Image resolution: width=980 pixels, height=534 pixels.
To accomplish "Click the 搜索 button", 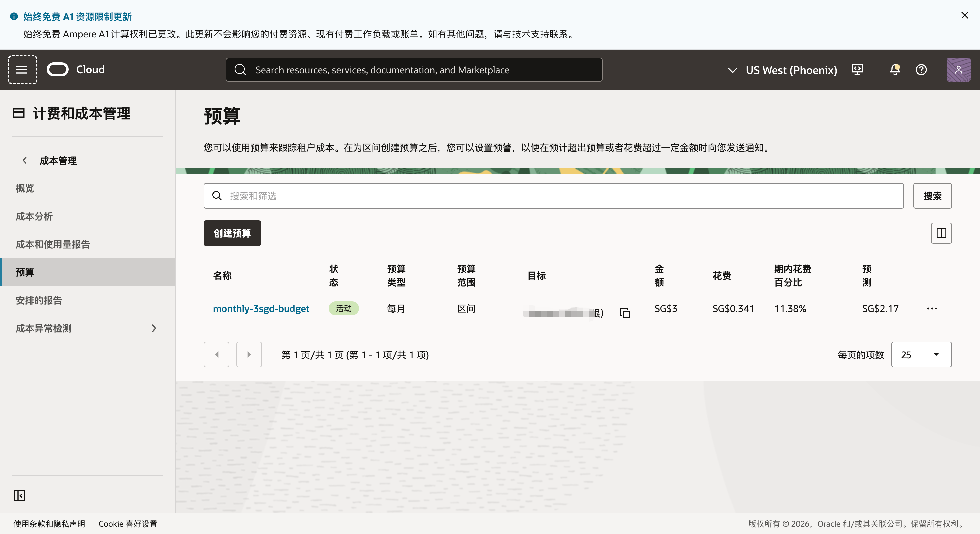I will [932, 196].
